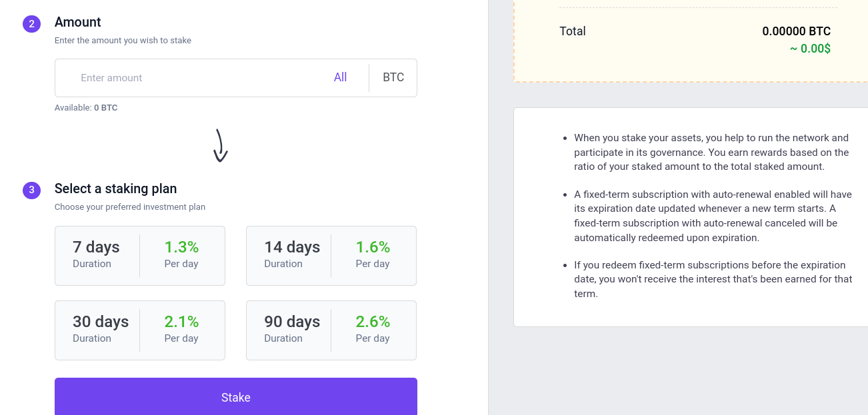Pick the 30 days staking plan

tap(140, 330)
